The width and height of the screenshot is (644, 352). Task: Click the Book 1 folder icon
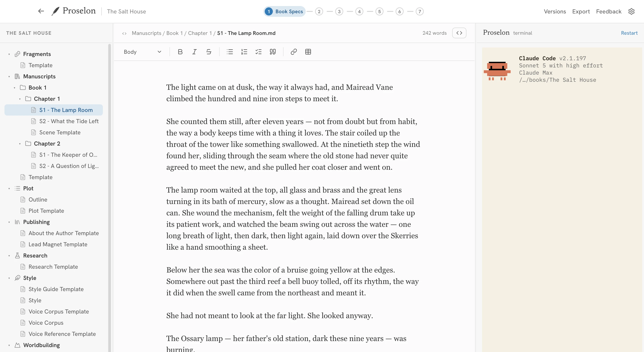23,87
